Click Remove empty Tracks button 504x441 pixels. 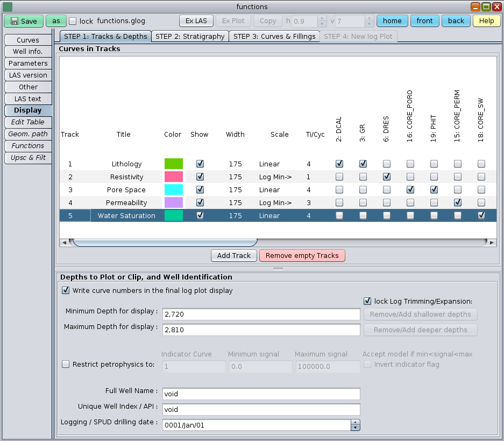(302, 256)
